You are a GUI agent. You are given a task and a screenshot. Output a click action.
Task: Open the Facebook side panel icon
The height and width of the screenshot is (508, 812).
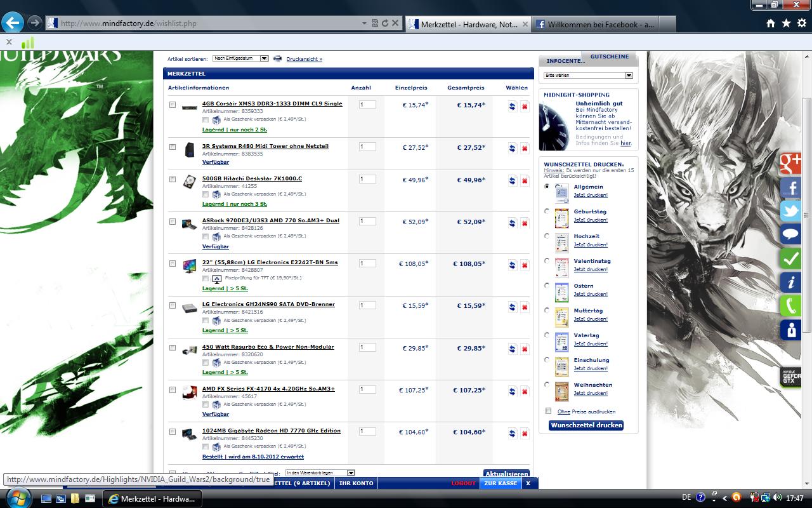pyautogui.click(x=790, y=188)
